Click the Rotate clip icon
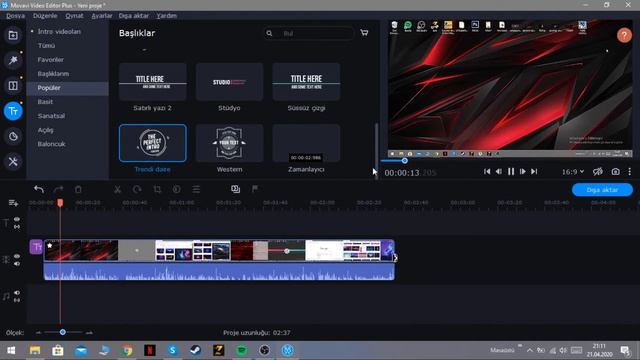This screenshot has height=360, width=640. point(137,189)
